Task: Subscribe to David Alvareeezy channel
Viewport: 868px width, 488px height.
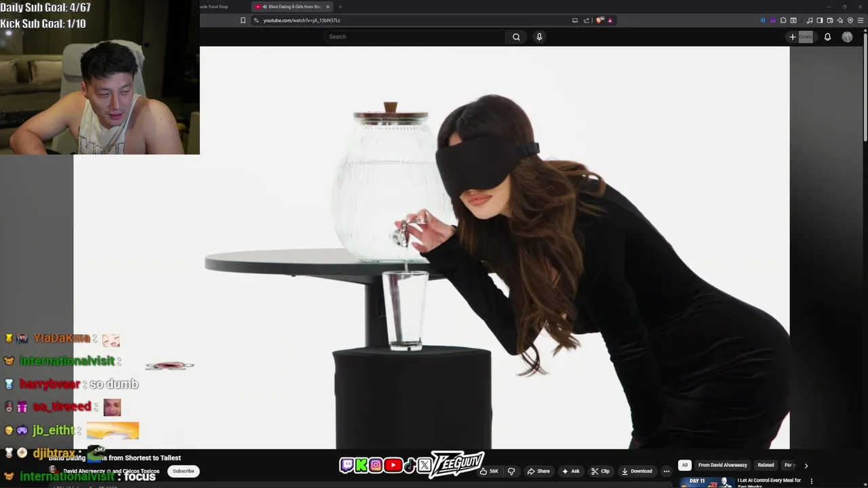Action: coord(183,471)
